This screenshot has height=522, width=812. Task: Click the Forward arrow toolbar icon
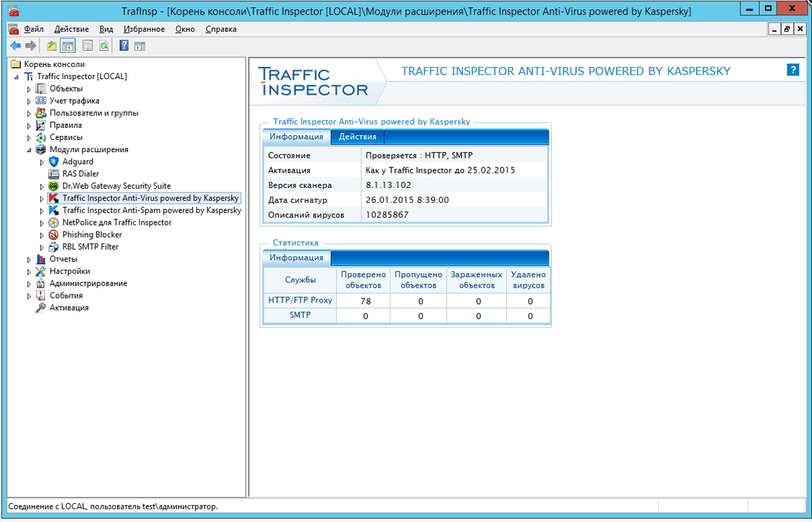point(30,46)
